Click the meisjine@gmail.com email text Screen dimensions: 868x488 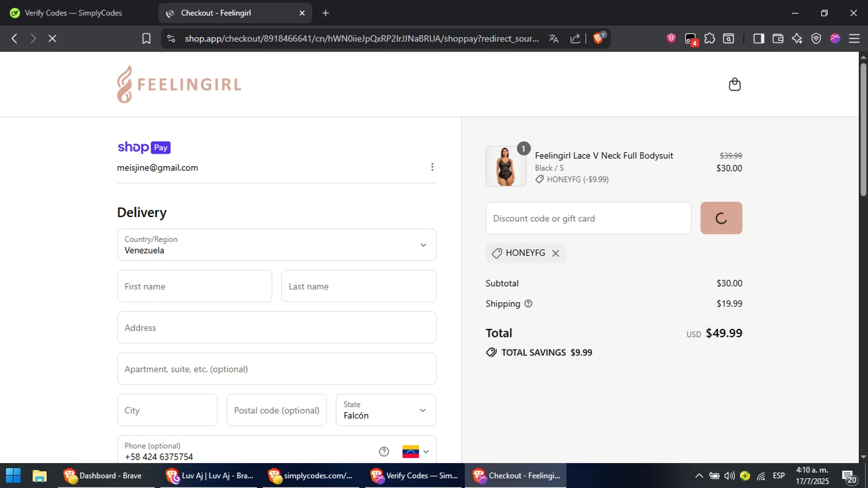(x=157, y=167)
